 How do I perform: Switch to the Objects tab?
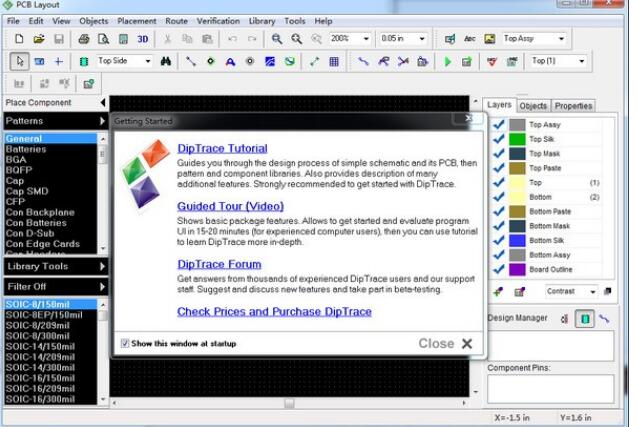click(x=533, y=105)
